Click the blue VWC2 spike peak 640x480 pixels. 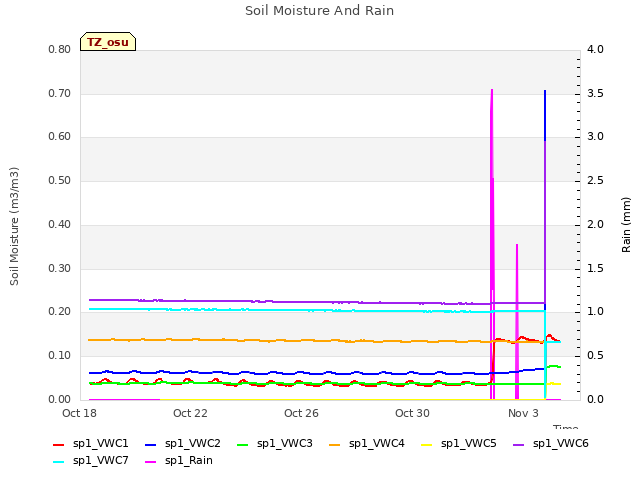point(545,91)
